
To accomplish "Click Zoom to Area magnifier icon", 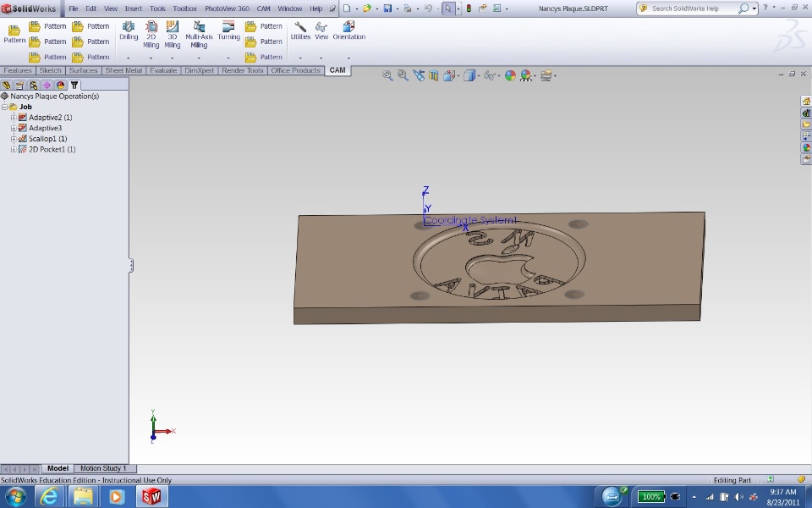I will tap(403, 75).
